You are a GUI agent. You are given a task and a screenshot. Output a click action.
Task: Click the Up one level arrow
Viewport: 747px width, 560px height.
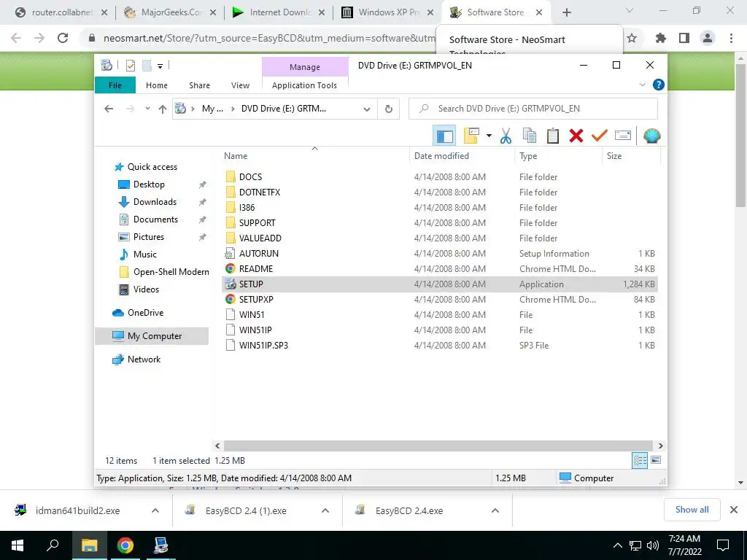[x=163, y=109]
